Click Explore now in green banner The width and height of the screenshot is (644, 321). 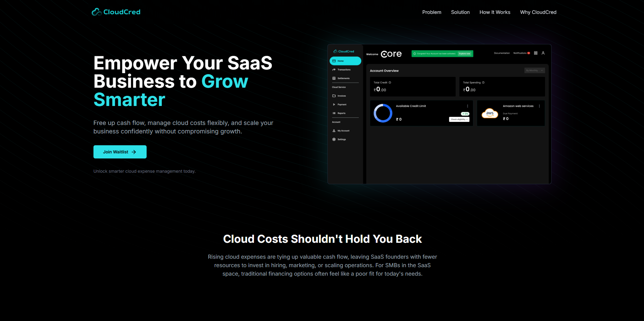[465, 53]
